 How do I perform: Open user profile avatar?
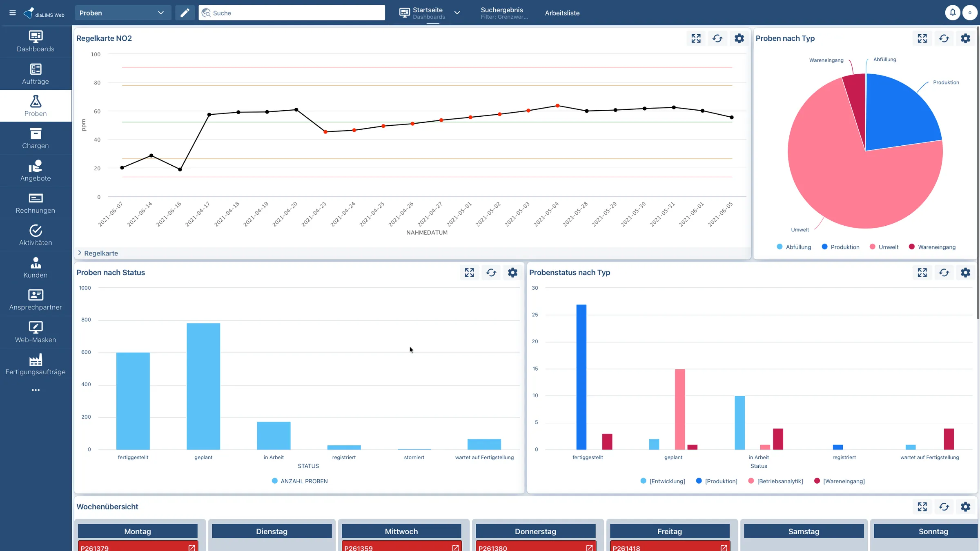(x=970, y=13)
